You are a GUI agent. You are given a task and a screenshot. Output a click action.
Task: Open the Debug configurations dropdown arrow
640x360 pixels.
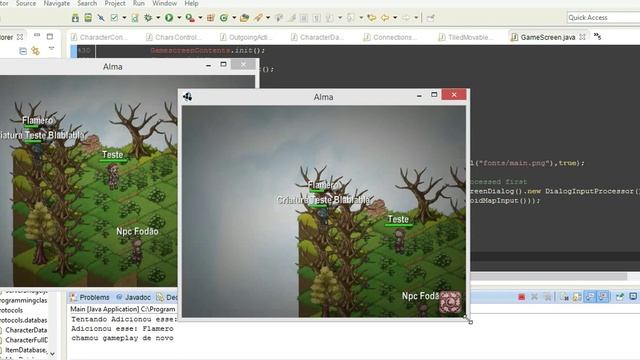[158, 18]
